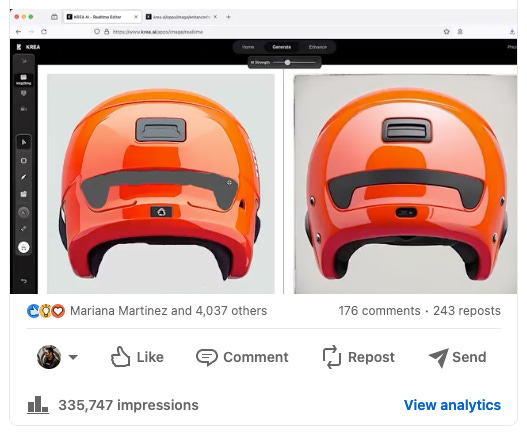Viewport: 527px width, 434px height.
Task: Click the Send button
Action: [457, 357]
